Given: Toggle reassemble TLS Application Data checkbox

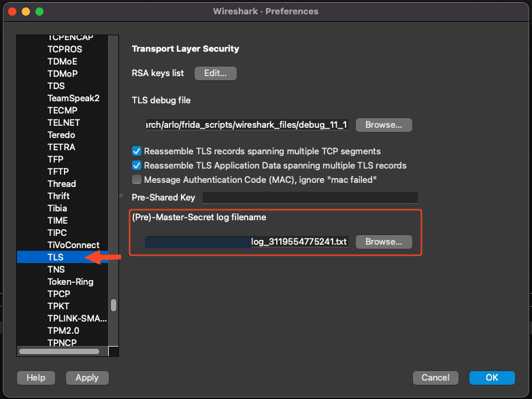Looking at the screenshot, I should [137, 165].
